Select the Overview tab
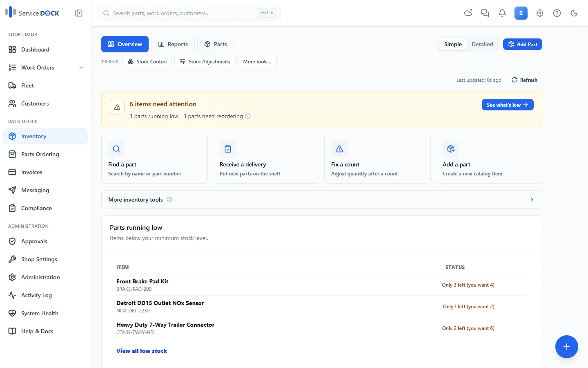Viewport: 588px width, 368px height. 125,44
